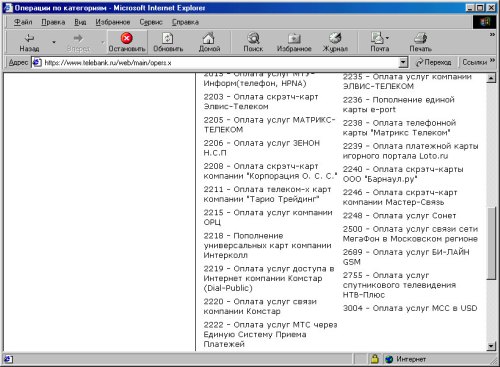The height and width of the screenshot is (367, 500).
Task: Expand the Links bar overflow chevron
Action: 492,60
